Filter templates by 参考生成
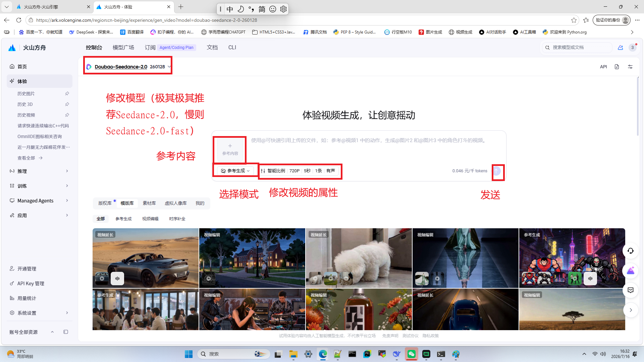 click(x=123, y=219)
